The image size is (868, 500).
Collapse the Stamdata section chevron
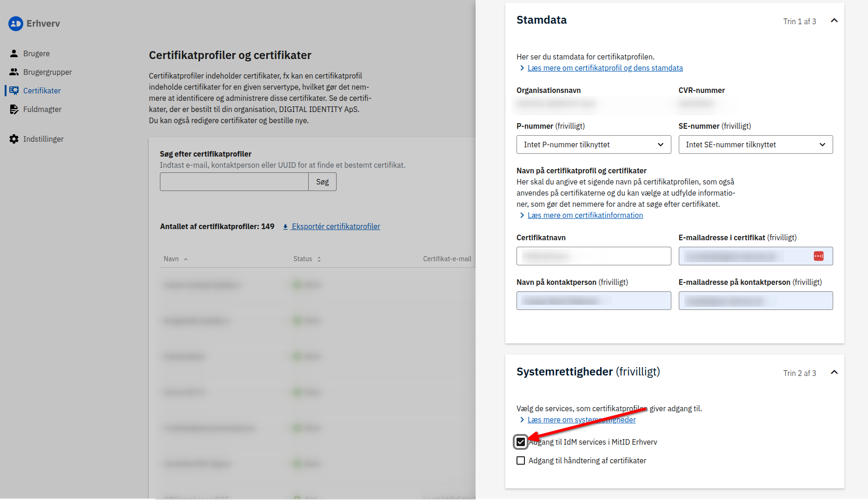tap(834, 20)
